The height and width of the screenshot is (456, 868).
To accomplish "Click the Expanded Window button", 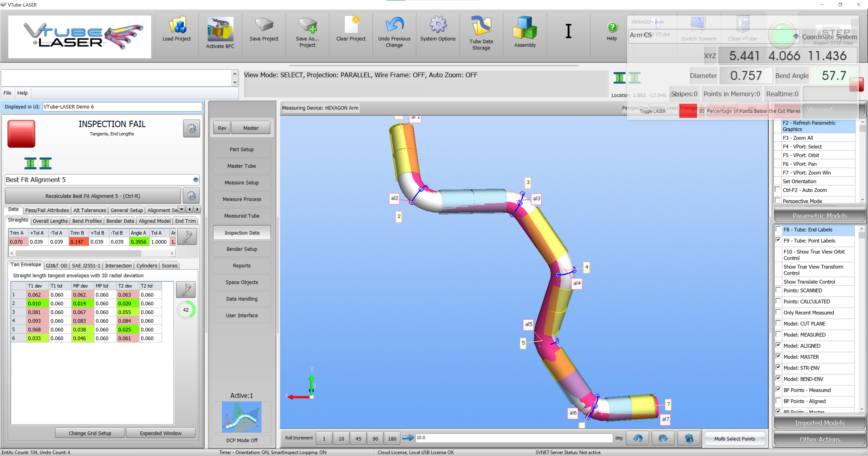I will 160,433.
